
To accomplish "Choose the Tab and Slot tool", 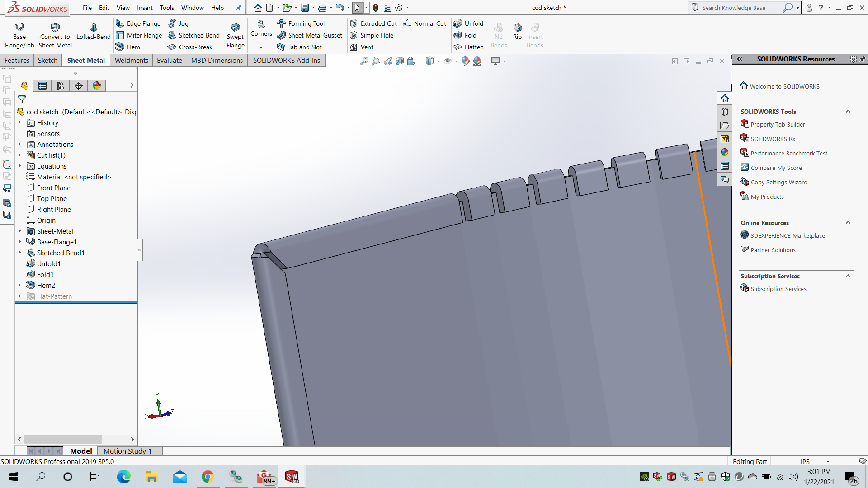I will [299, 47].
